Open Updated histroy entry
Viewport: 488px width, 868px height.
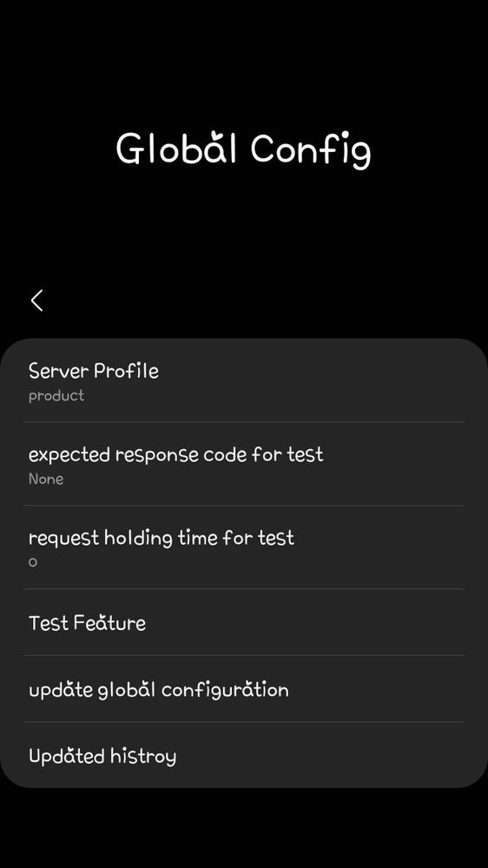(x=244, y=755)
